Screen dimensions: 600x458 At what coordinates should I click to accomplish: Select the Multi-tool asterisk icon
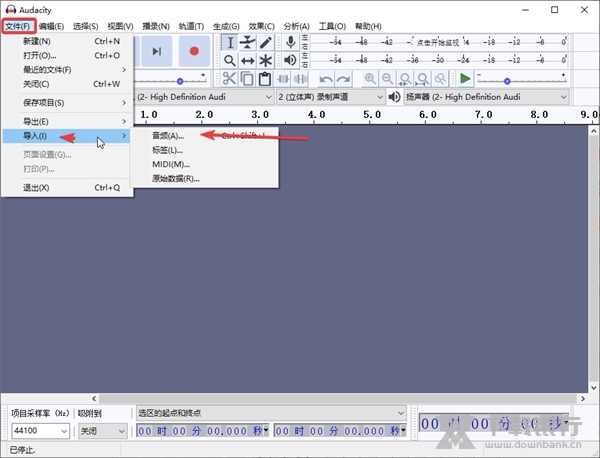coord(265,60)
